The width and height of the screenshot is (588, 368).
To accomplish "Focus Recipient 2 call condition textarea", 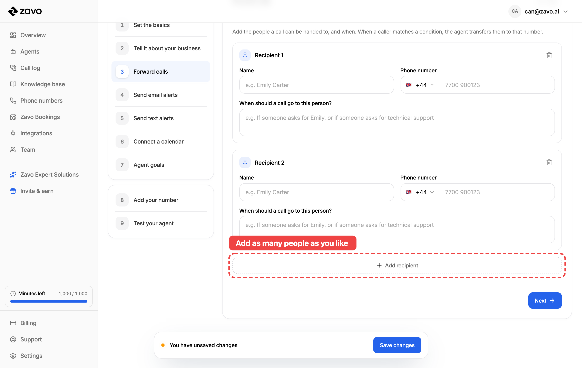I will [x=397, y=230].
